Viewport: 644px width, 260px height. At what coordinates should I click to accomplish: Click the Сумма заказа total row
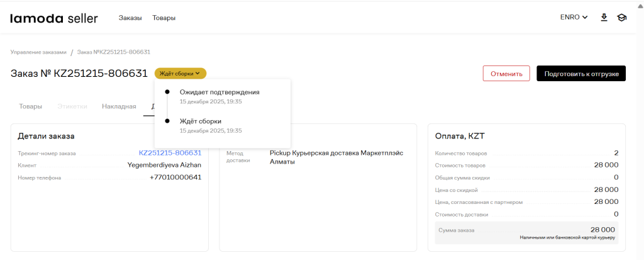526,232
